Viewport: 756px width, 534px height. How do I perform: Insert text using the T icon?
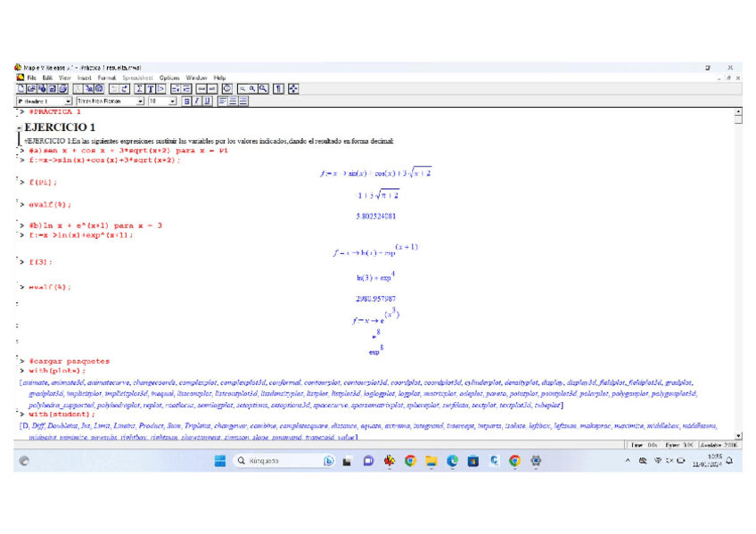(151, 89)
